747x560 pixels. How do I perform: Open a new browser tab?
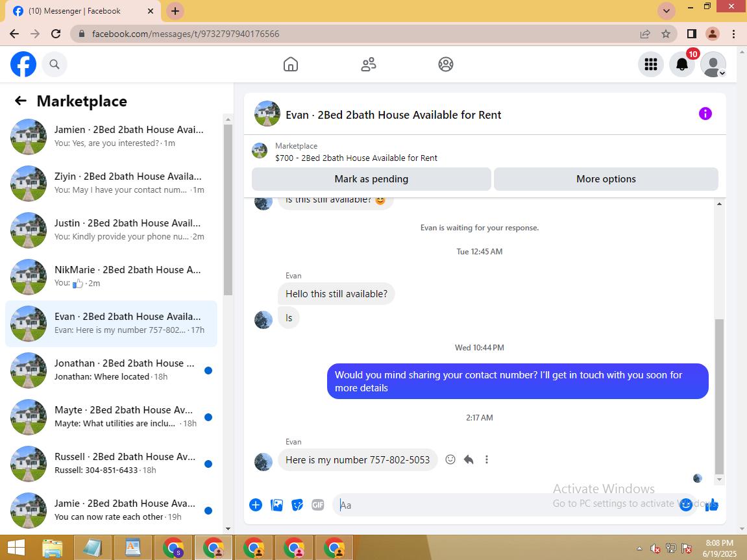[x=175, y=11]
